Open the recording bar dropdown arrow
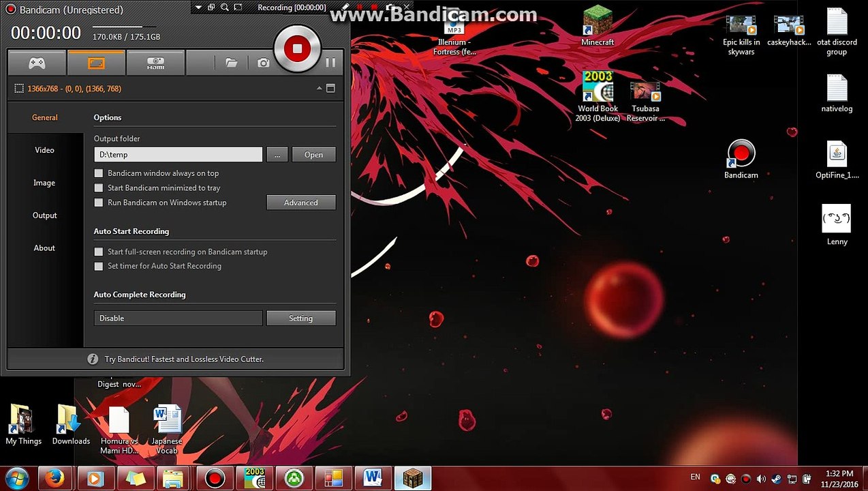This screenshot has width=868, height=491. [198, 8]
